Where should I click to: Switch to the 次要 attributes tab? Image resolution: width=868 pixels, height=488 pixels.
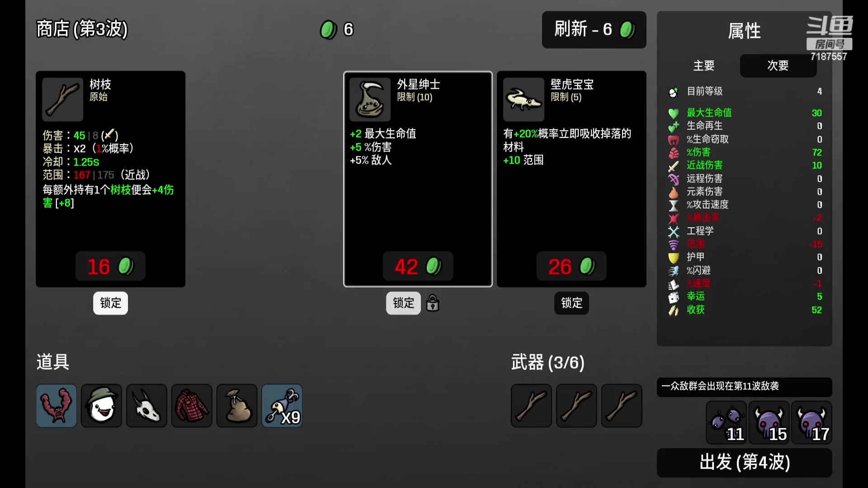pos(778,66)
